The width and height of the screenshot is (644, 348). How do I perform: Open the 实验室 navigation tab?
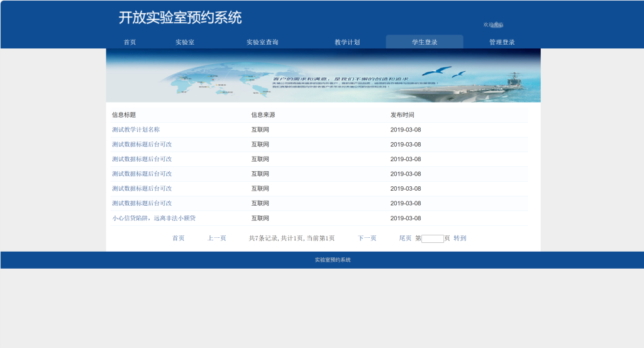coord(185,42)
